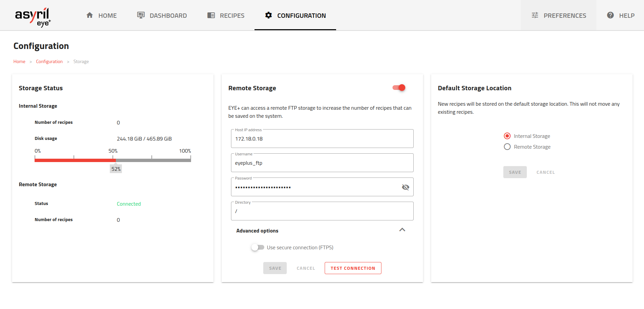Click the Configuration gear icon
This screenshot has width=644, height=309.
click(x=269, y=15)
